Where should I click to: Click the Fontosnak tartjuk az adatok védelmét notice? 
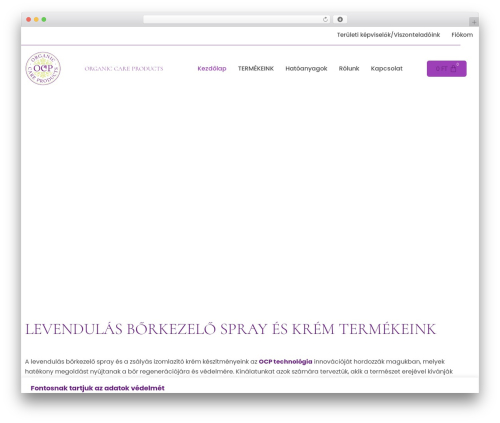97,388
